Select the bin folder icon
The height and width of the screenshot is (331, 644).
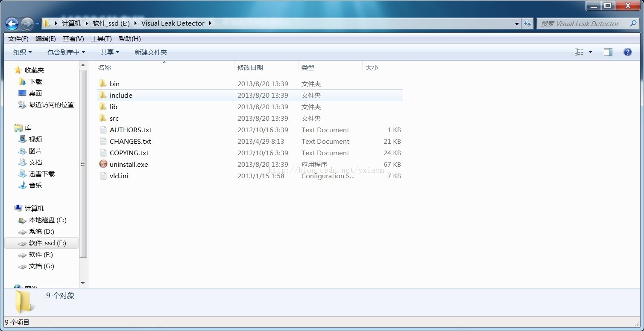(x=103, y=84)
